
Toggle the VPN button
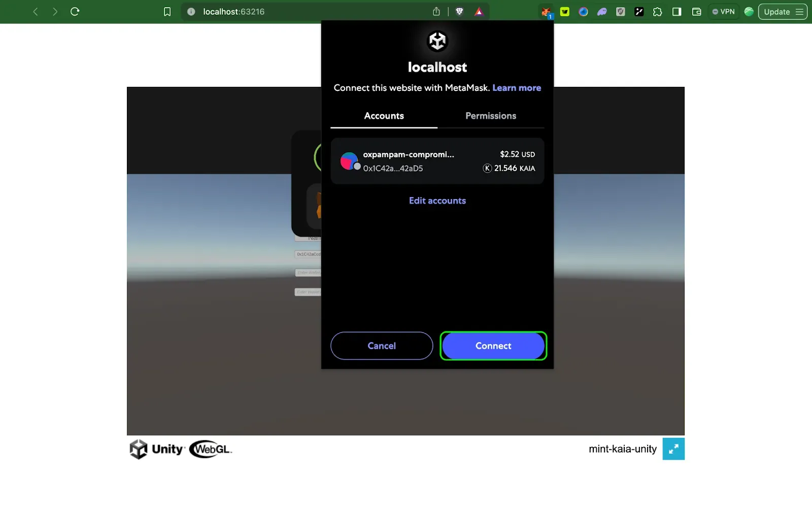click(724, 12)
